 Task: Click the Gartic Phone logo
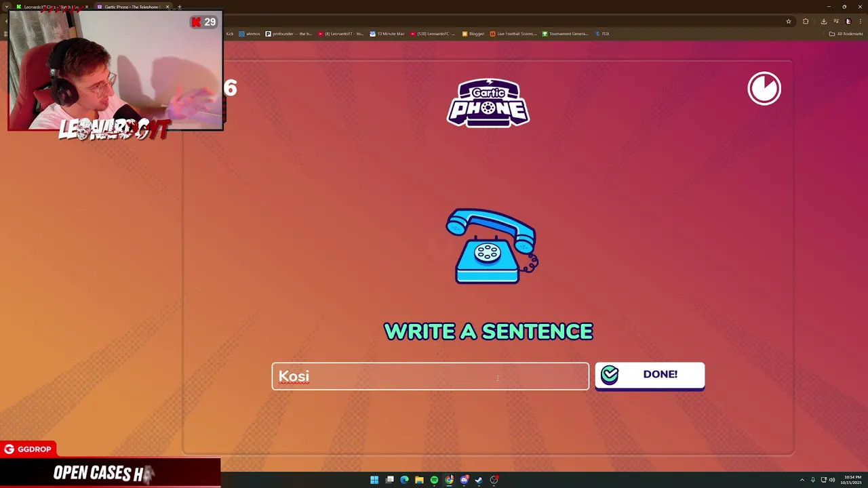(x=488, y=103)
